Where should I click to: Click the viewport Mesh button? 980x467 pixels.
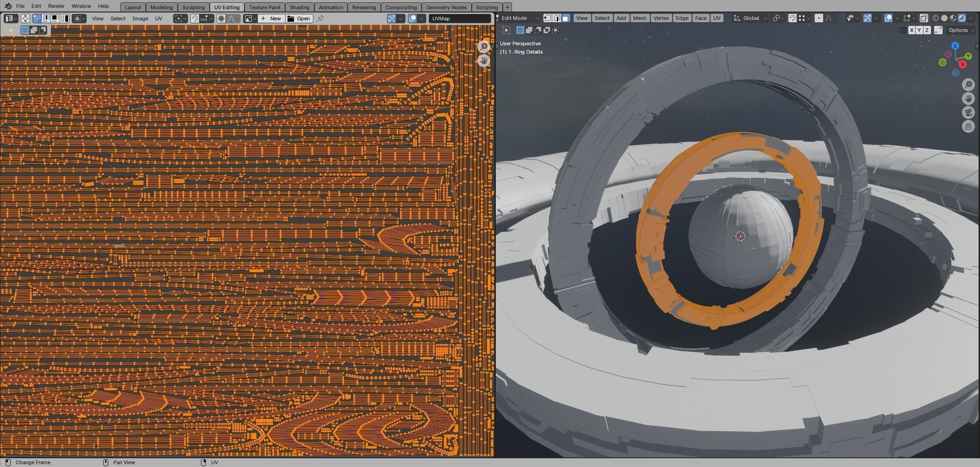(640, 18)
